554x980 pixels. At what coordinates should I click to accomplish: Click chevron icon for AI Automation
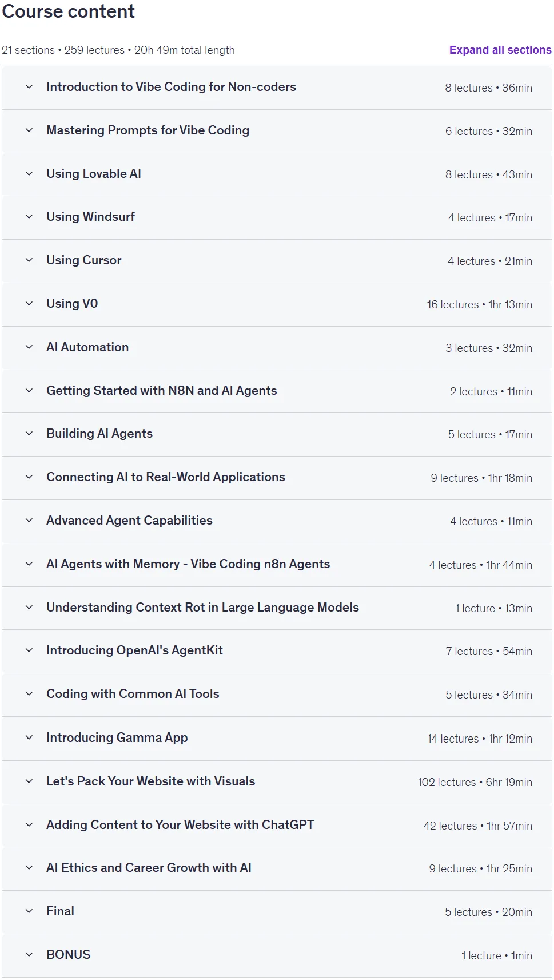pyautogui.click(x=29, y=347)
